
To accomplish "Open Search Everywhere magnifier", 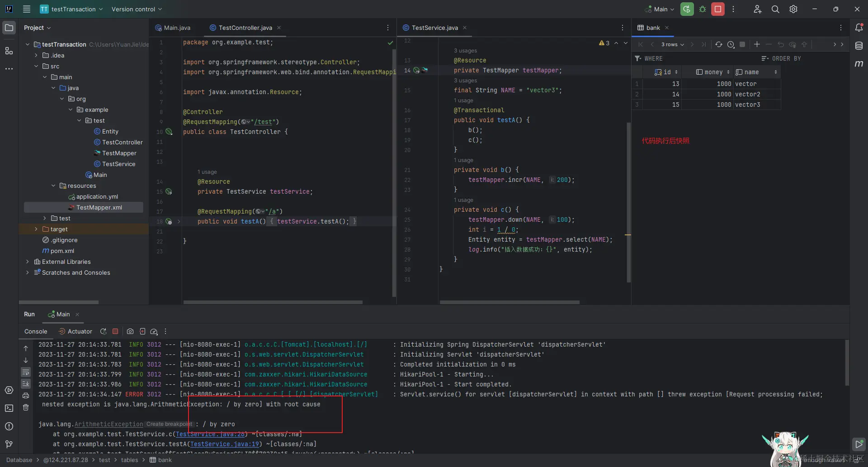I will (775, 9).
